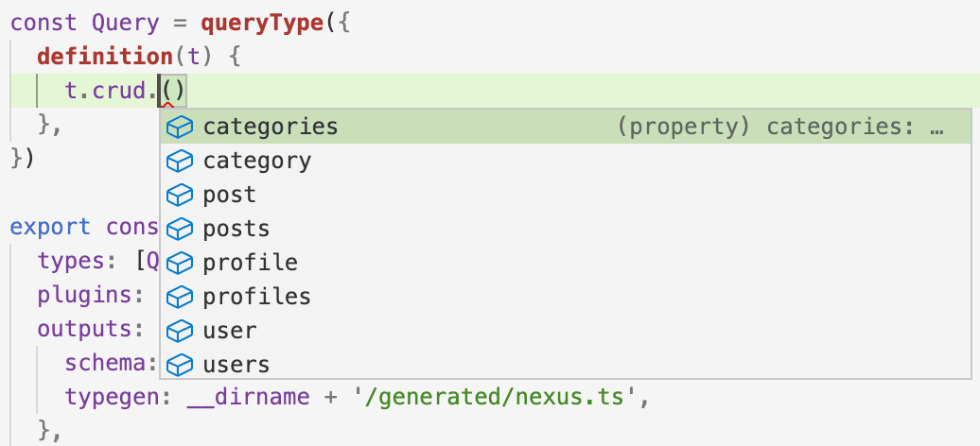Choose the profile completion item
Screen dimensions: 980x446
tap(251, 263)
